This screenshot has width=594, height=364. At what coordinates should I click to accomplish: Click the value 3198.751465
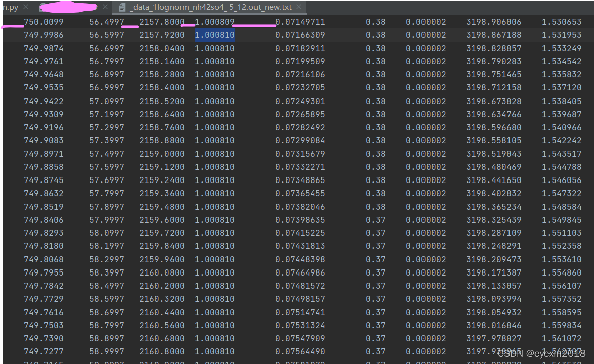pos(493,74)
